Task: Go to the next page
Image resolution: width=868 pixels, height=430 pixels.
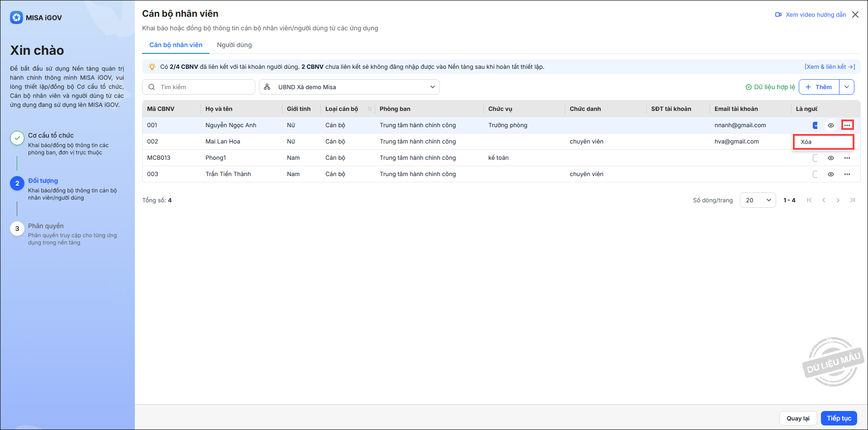Action: pos(838,200)
